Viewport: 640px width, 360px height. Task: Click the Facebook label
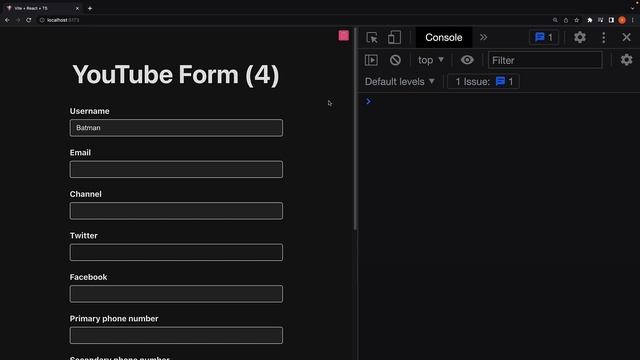tap(89, 277)
